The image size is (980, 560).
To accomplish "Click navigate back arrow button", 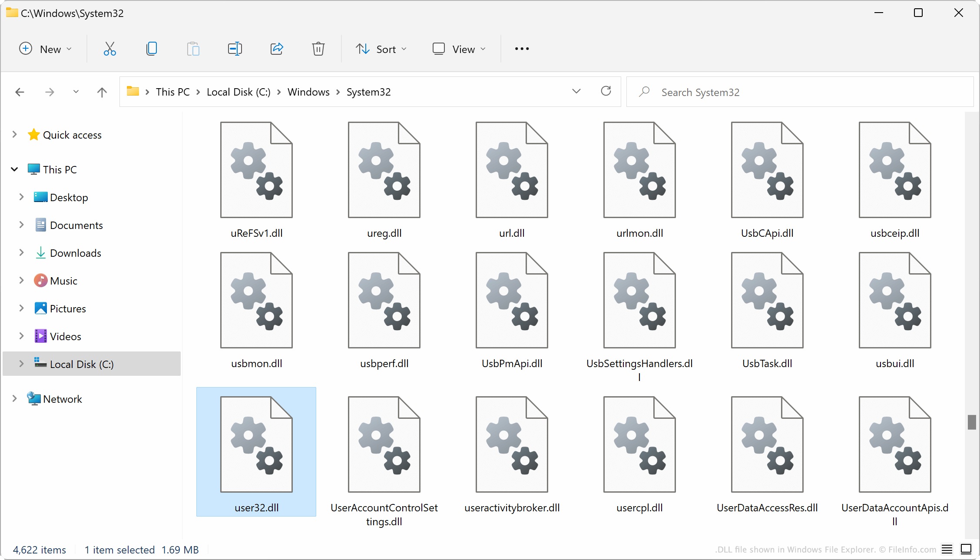I will click(18, 92).
